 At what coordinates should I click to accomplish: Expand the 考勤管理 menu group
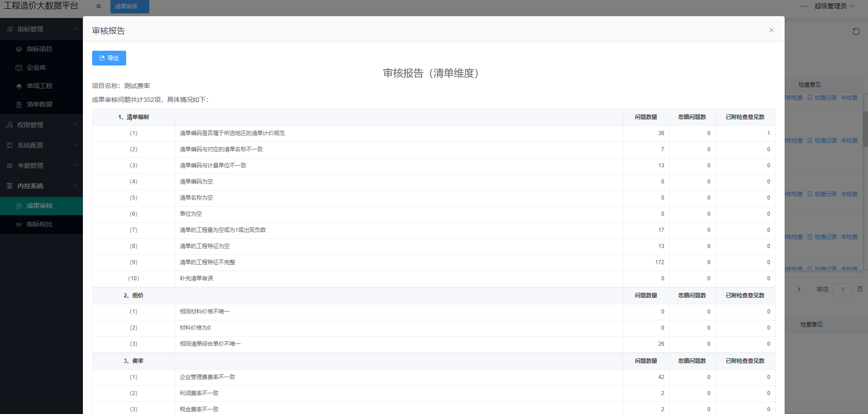[41, 166]
